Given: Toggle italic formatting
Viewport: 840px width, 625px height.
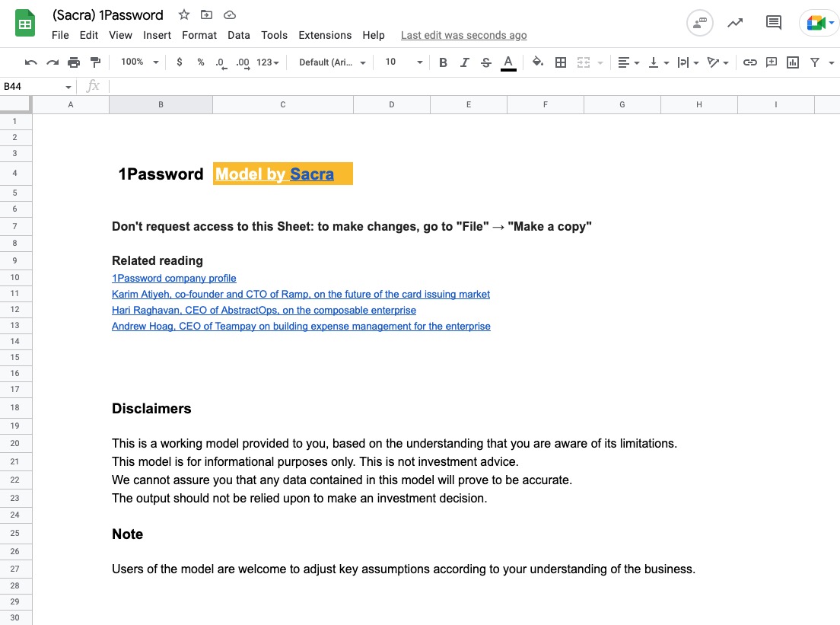Looking at the screenshot, I should [x=464, y=62].
